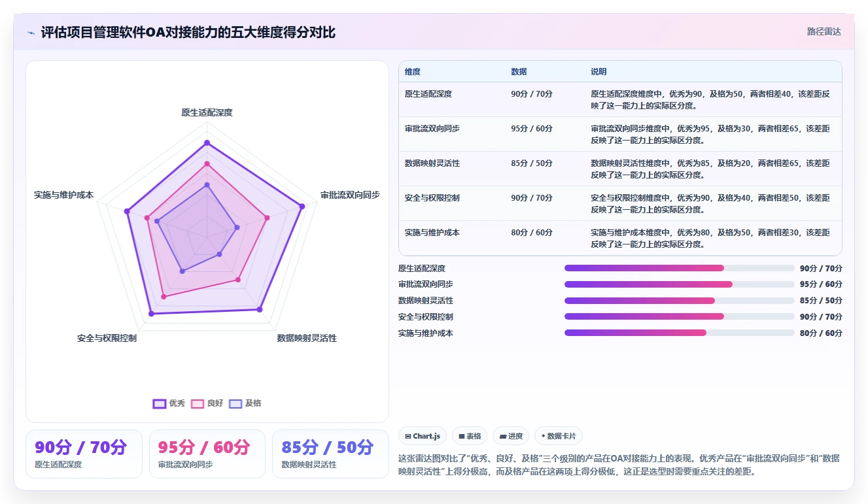Click the 维度 column header

tap(413, 71)
